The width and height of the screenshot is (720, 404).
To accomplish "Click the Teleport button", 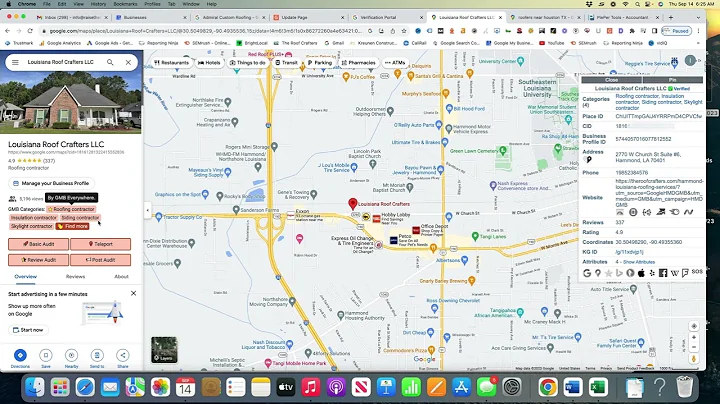I will click(x=101, y=244).
